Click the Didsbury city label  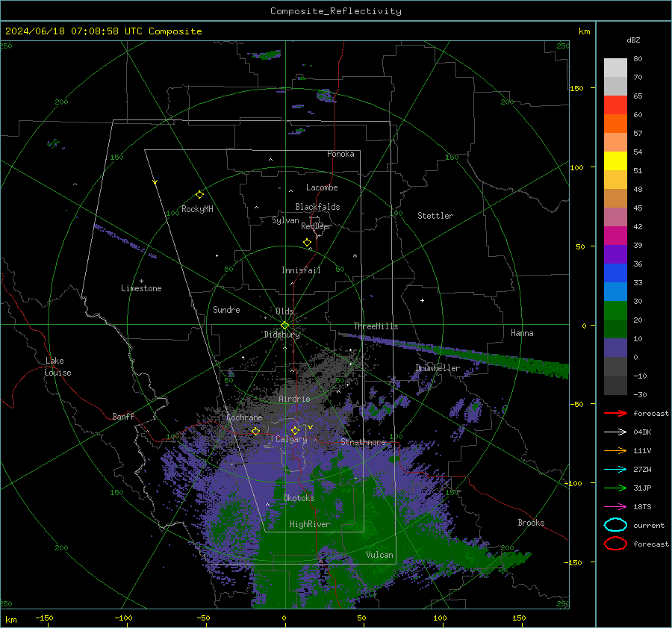coord(281,335)
